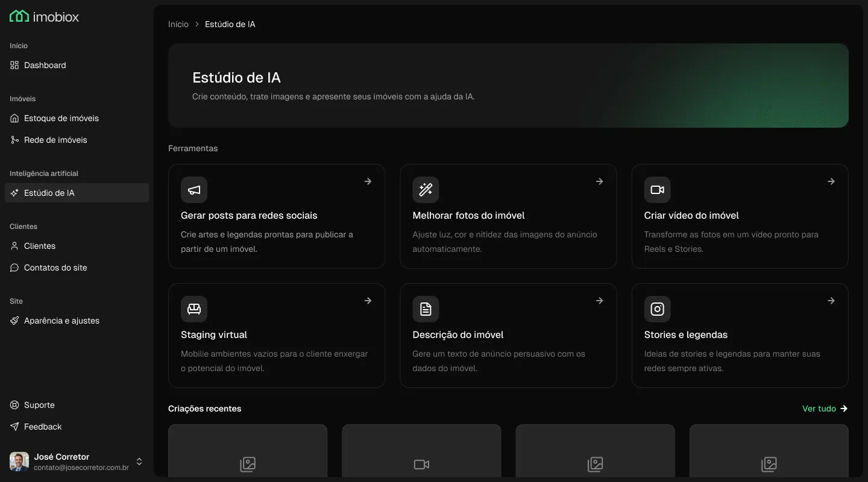Click Ver tudo link
868x482 pixels.
[825, 408]
